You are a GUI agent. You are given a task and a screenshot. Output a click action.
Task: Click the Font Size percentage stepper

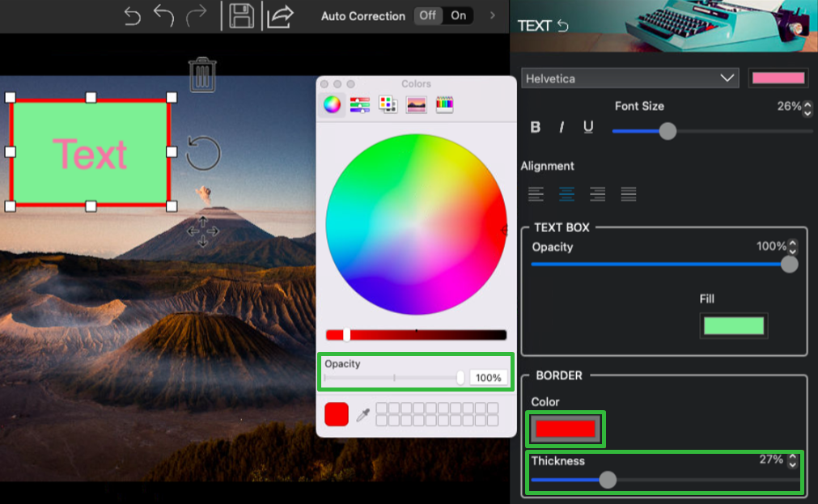(x=807, y=108)
